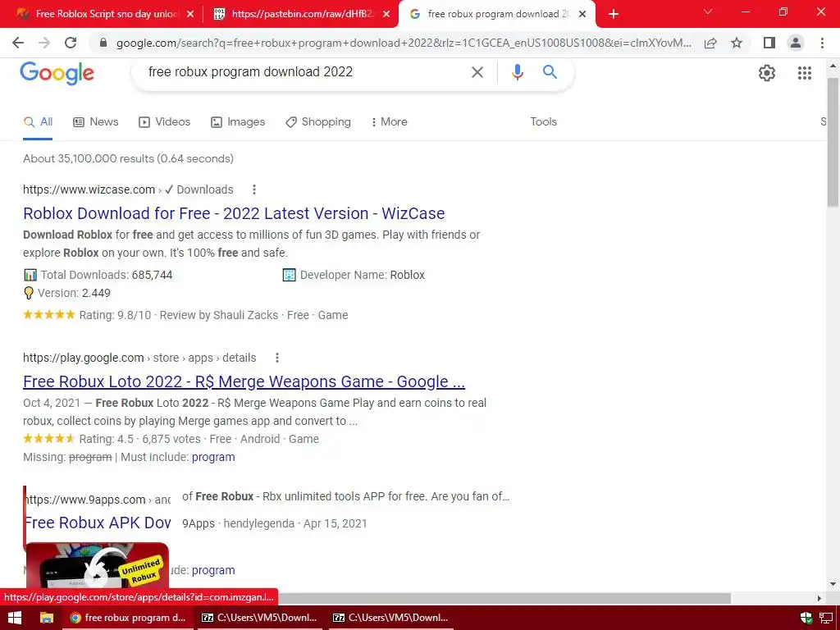840x630 pixels.
Task: Open the Unlimited Robux thumbnail
Action: pos(97,565)
